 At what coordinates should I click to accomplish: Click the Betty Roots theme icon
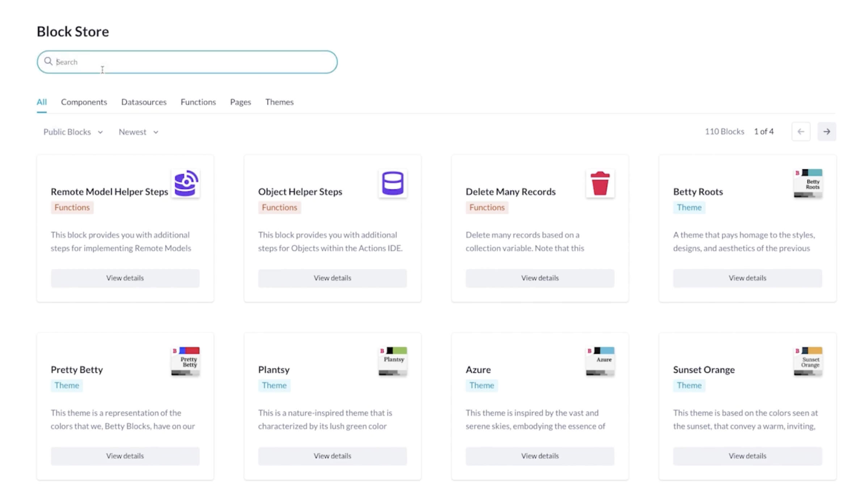point(808,183)
